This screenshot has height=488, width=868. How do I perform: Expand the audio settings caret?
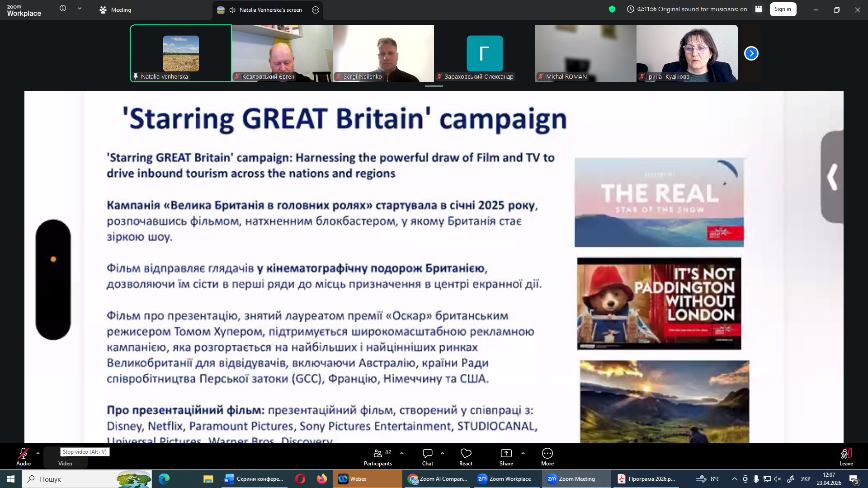tap(38, 453)
